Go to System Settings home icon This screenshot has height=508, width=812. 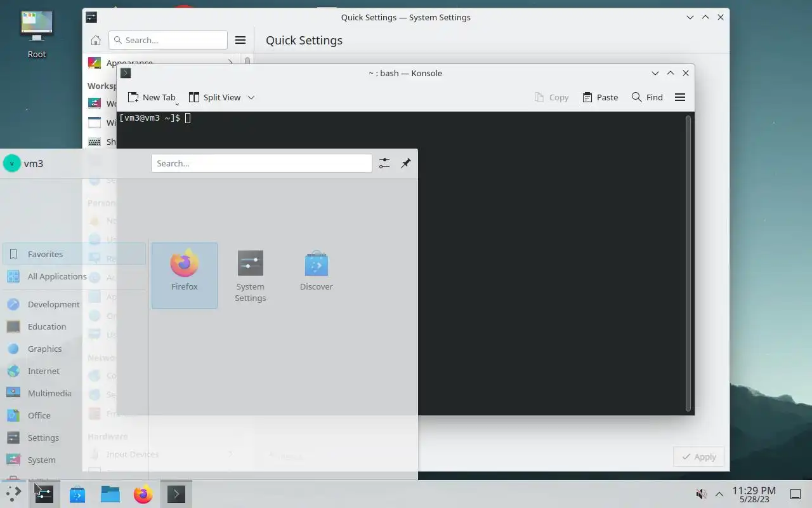pyautogui.click(x=96, y=40)
